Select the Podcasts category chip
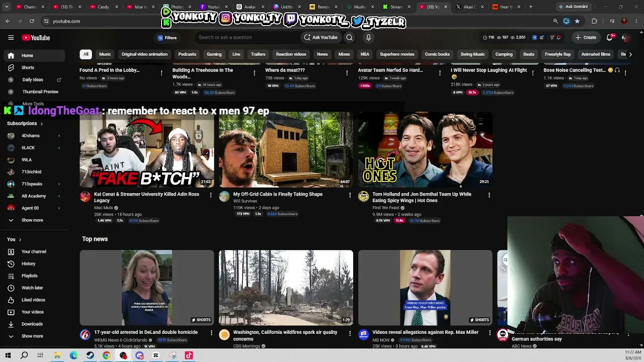Image resolution: width=644 pixels, height=362 pixels. pos(187,54)
